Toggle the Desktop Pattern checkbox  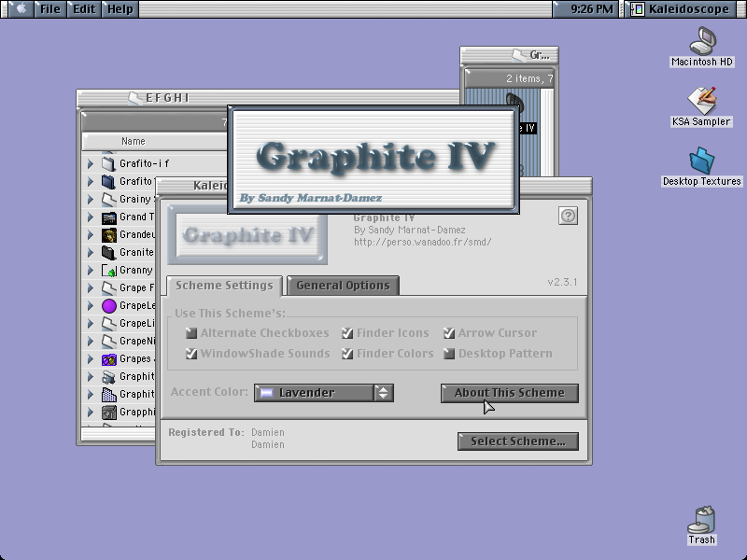449,354
